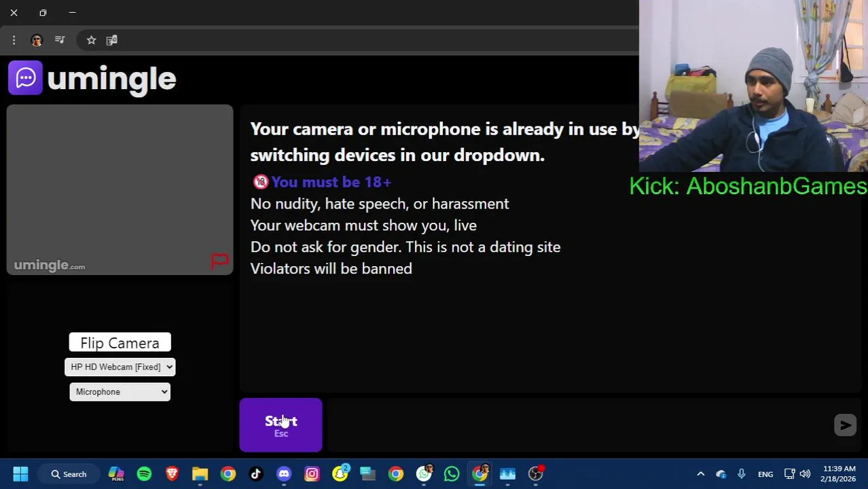The image size is (868, 489).
Task: Open the Windows Start menu
Action: [20, 474]
